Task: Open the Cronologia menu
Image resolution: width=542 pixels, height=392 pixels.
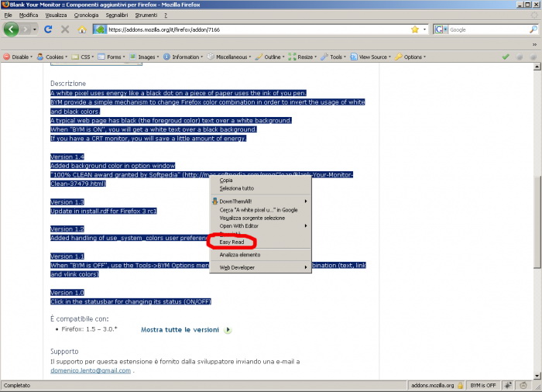Action: 86,15
